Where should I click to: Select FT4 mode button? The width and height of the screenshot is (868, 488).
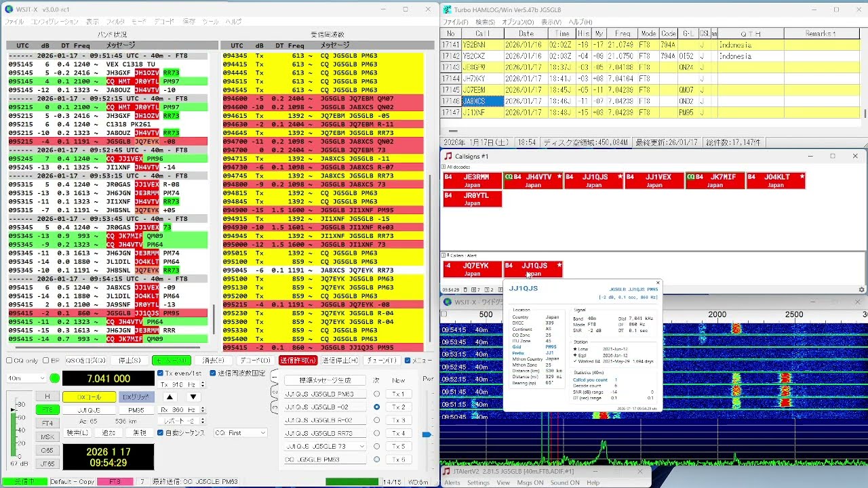47,423
